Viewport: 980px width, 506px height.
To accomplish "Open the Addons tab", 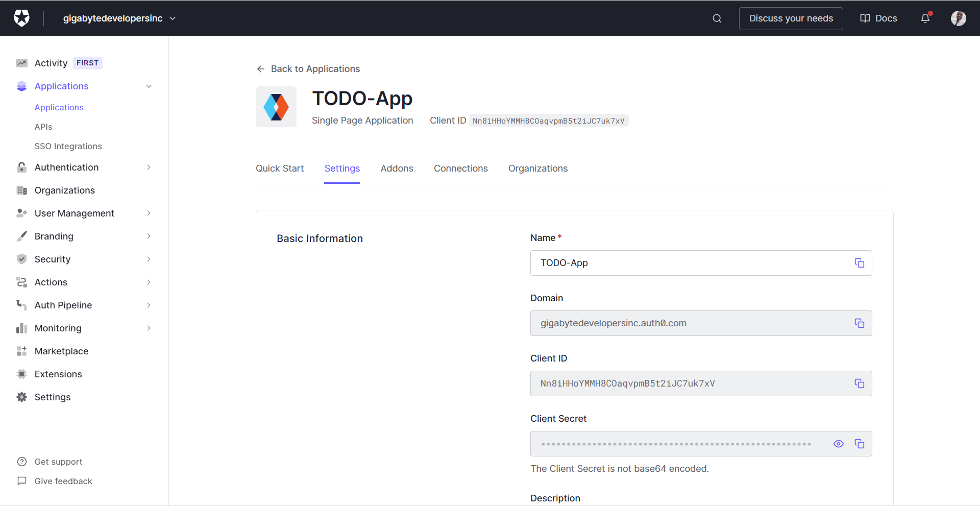I will [397, 168].
